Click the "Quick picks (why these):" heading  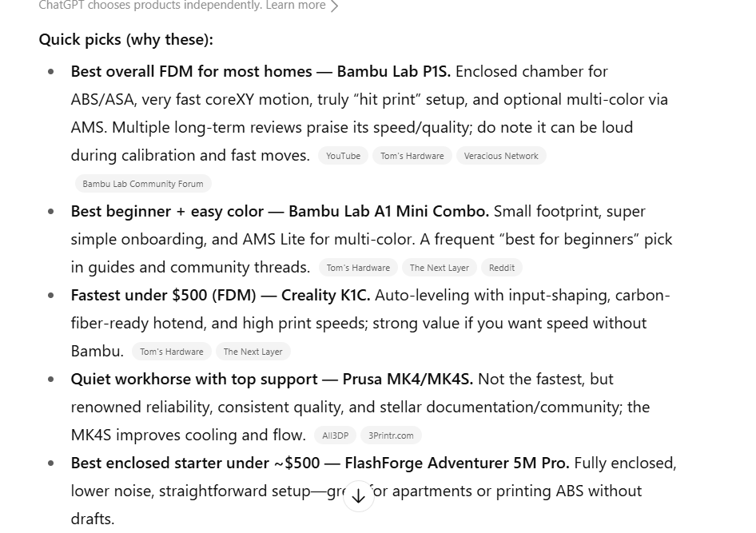click(x=125, y=39)
